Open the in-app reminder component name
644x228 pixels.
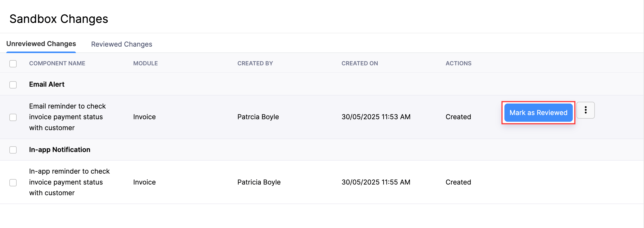[69, 182]
